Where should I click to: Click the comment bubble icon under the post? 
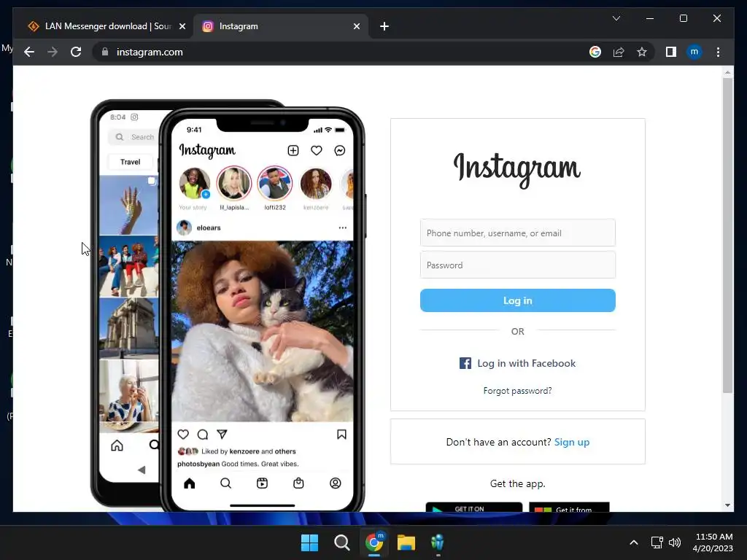point(203,435)
